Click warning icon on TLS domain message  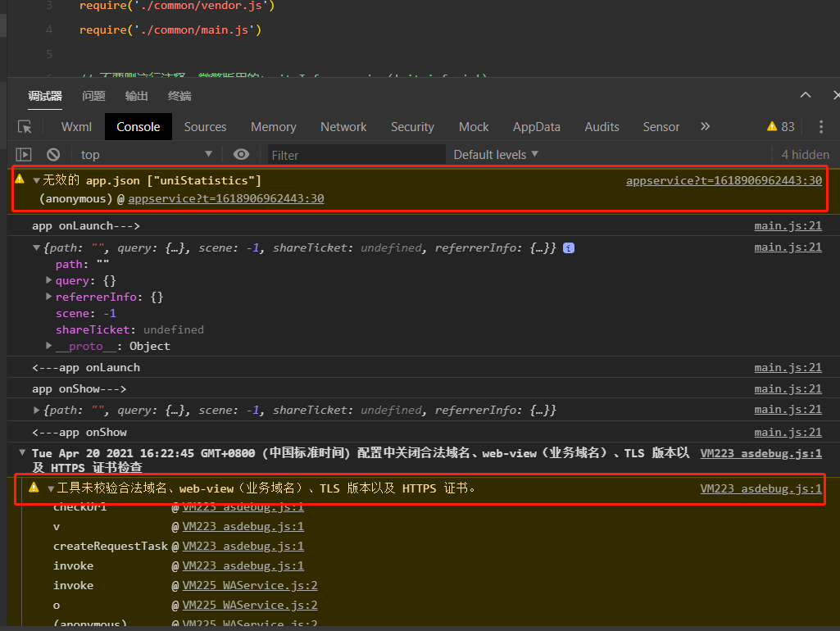(34, 487)
